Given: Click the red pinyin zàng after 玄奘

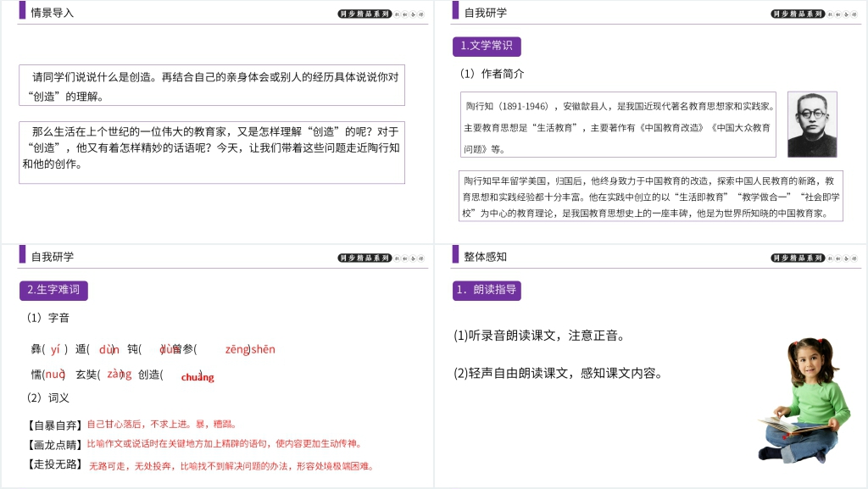Looking at the screenshot, I should [119, 375].
